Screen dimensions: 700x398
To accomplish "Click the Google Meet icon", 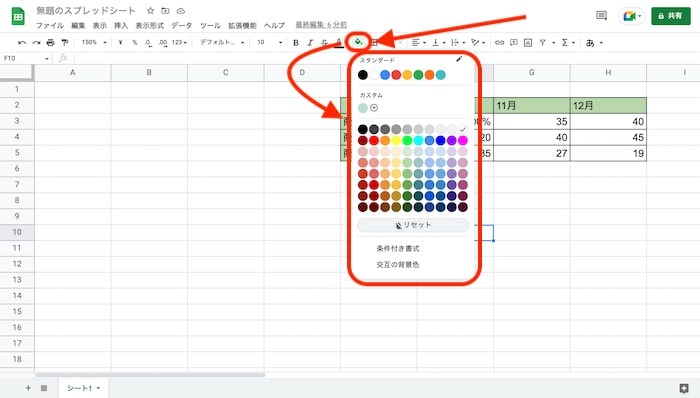I will tap(629, 16).
